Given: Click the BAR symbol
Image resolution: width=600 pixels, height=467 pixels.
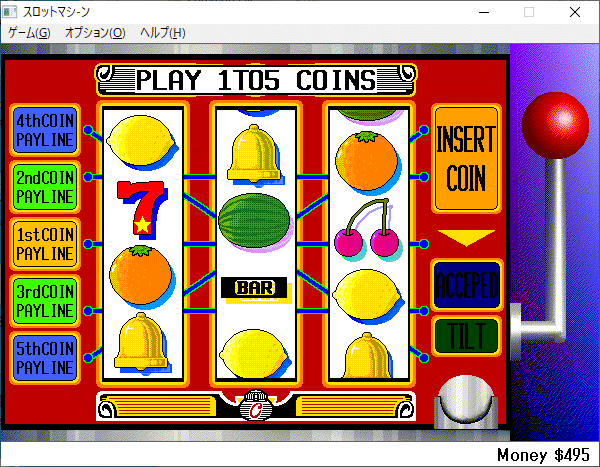Looking at the screenshot, I should pos(255,288).
